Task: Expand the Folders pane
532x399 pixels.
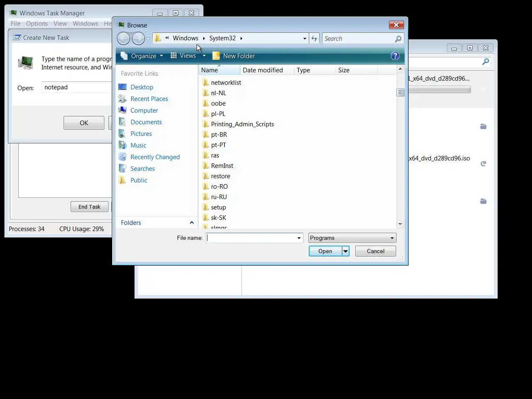Action: coord(157,223)
